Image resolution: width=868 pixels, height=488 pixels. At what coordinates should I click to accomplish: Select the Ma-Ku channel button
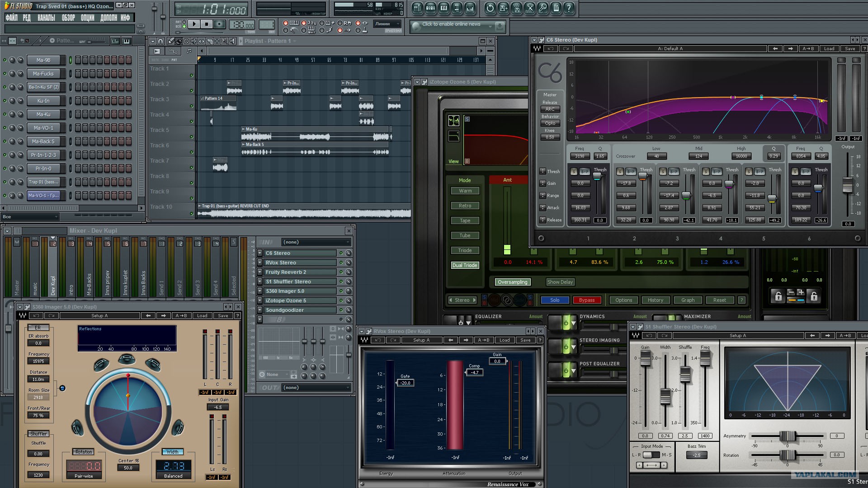coord(44,114)
